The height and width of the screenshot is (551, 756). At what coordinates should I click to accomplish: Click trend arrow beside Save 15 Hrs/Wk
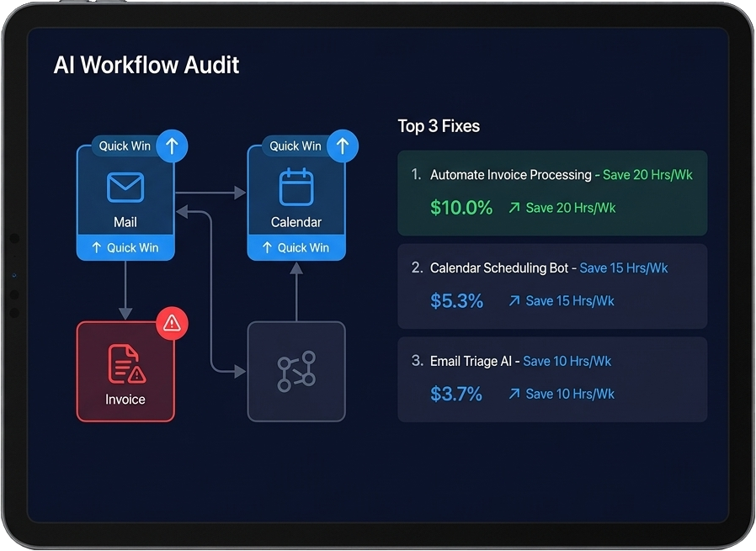click(x=514, y=301)
